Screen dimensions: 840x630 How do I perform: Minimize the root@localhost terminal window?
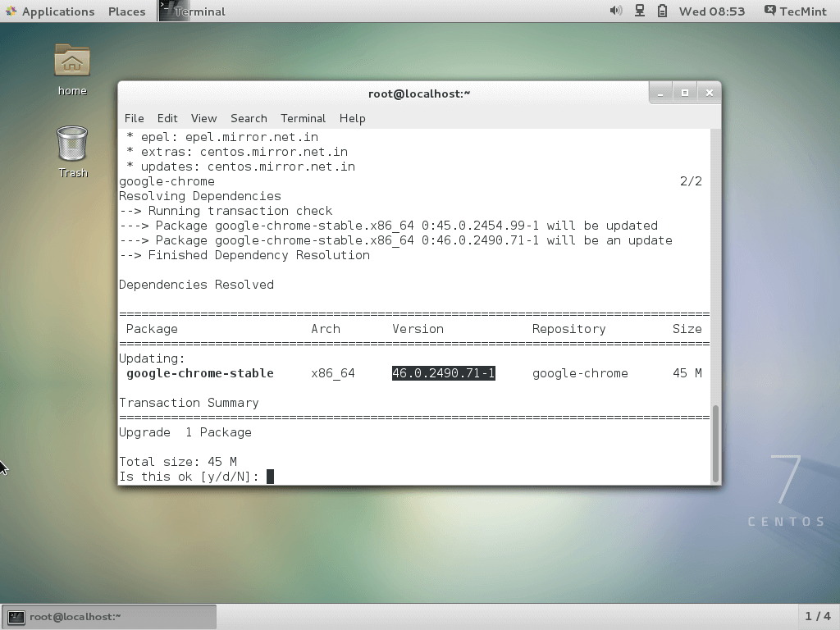[x=660, y=93]
